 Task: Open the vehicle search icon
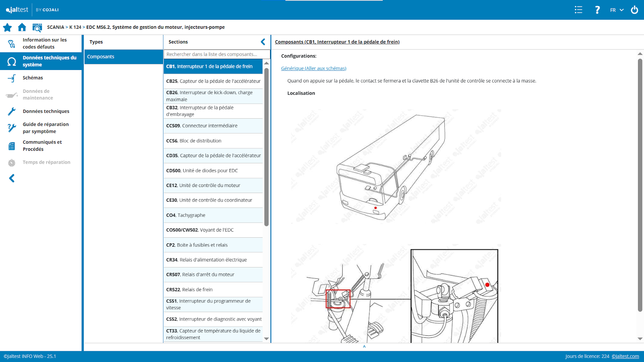[x=37, y=27]
